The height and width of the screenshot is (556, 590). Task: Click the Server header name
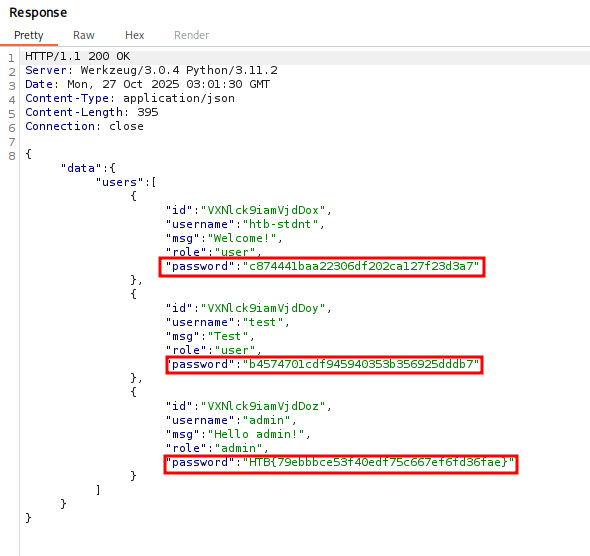(46, 70)
